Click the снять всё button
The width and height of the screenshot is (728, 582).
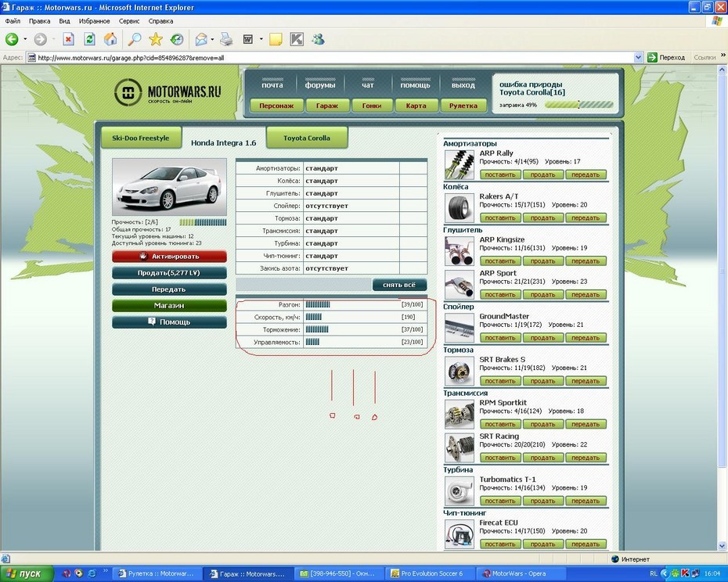[x=399, y=285]
